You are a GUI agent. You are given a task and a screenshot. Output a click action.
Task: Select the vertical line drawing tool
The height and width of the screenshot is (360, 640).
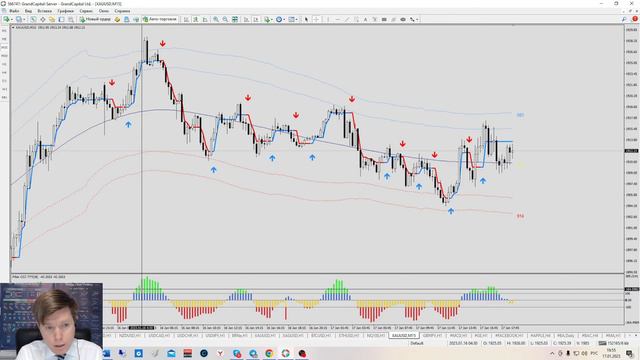coord(328,19)
